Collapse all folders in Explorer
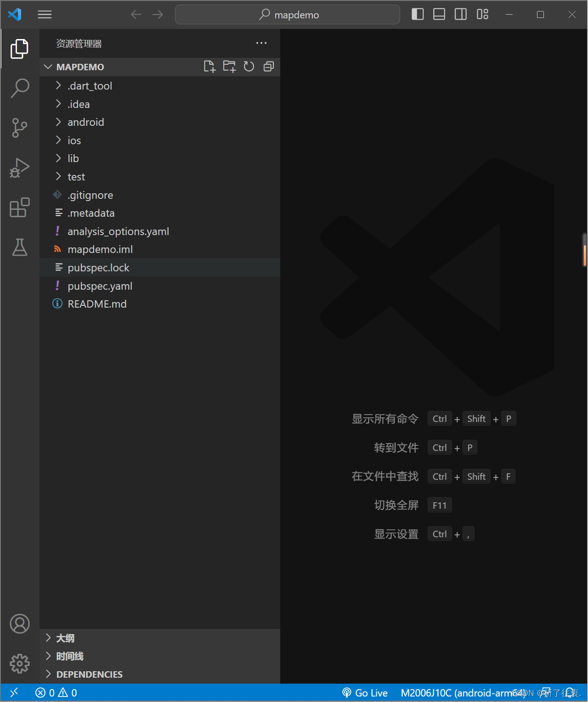This screenshot has height=702, width=588. 269,67
